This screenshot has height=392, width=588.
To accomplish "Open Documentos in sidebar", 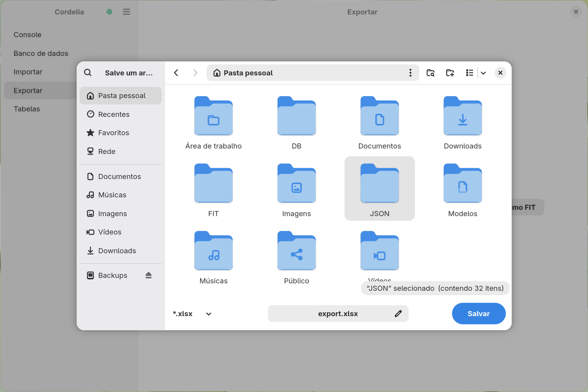I will [121, 177].
